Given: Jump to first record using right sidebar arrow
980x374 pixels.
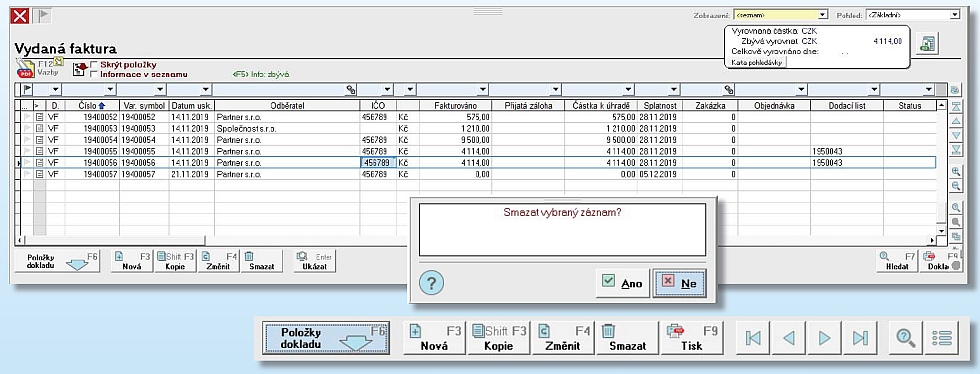Looking at the screenshot, I should point(956,106).
